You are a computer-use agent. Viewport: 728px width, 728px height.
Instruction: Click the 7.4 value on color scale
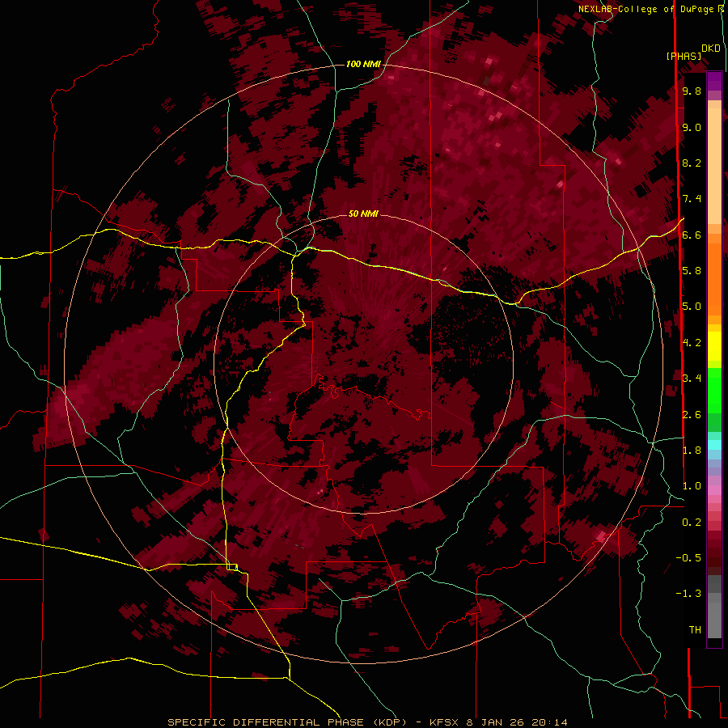(692, 199)
